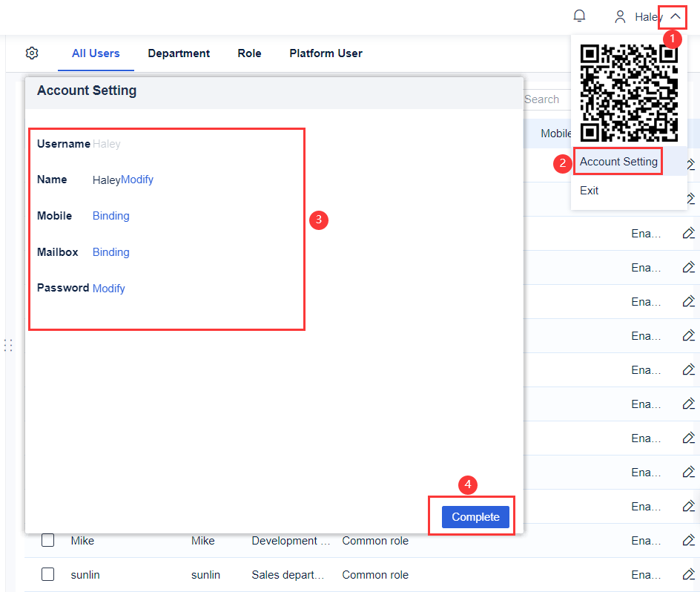This screenshot has width=700, height=592.
Task: Check the checkbox next to Mike
Action: (47, 540)
